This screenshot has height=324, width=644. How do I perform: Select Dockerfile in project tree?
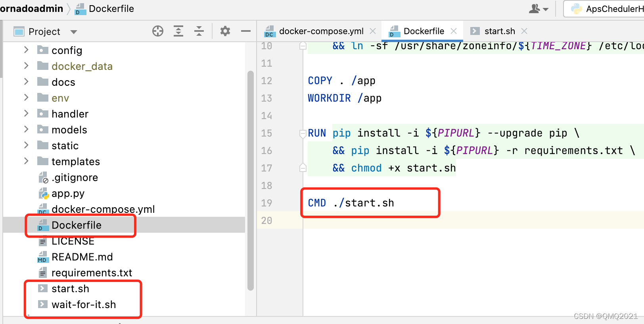pyautogui.click(x=124, y=225)
